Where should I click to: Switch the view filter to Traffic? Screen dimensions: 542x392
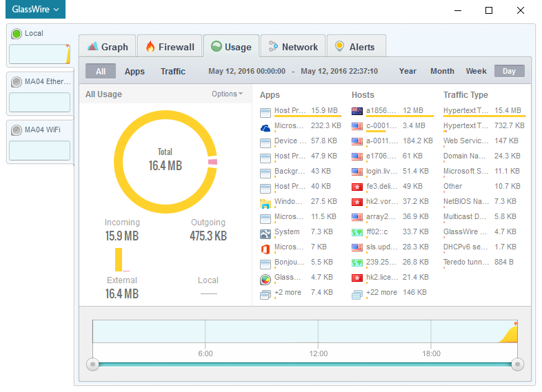click(173, 72)
